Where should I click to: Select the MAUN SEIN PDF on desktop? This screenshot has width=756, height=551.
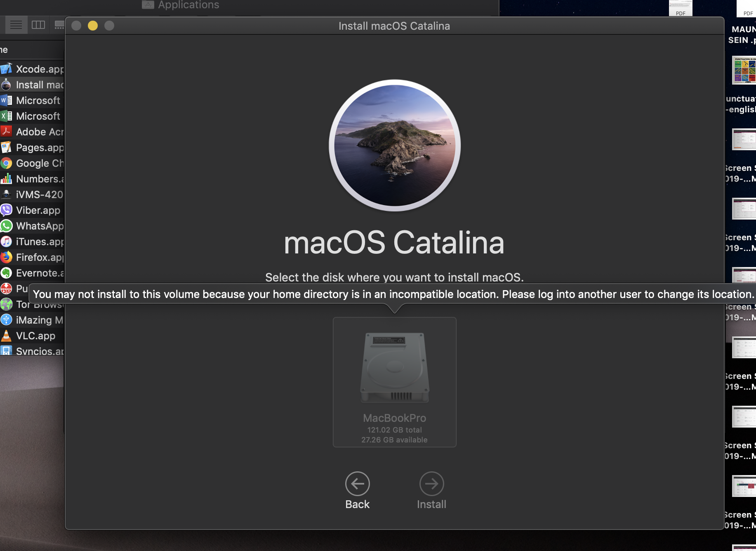point(747,8)
